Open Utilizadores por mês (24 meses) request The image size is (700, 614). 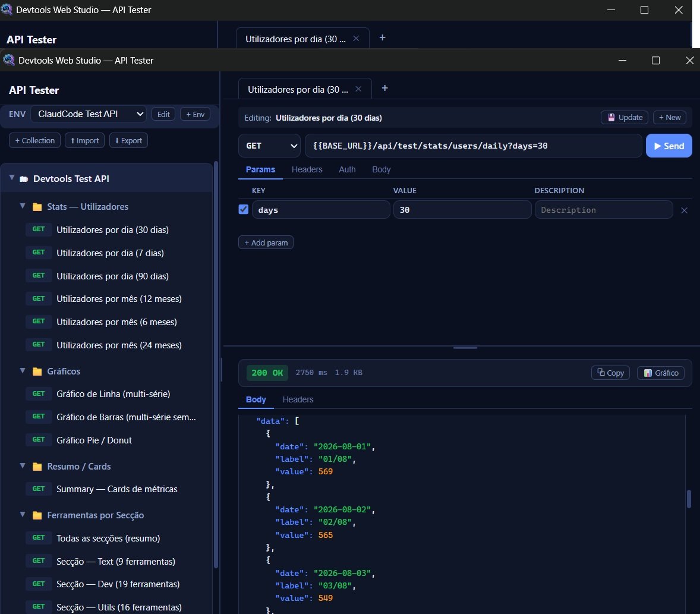tap(119, 345)
